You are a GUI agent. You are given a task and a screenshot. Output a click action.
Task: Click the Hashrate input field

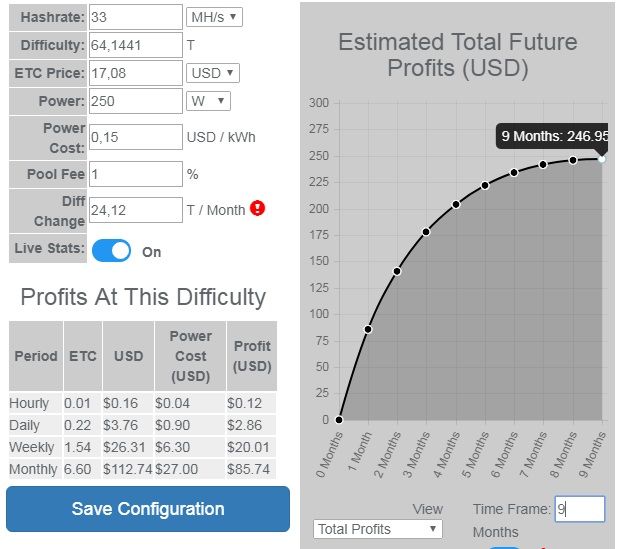(135, 17)
